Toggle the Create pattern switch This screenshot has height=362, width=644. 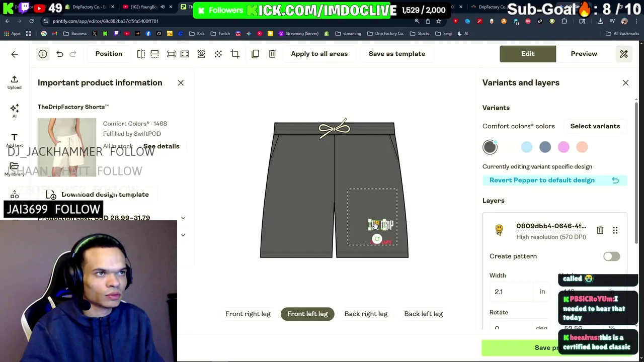coord(611,256)
